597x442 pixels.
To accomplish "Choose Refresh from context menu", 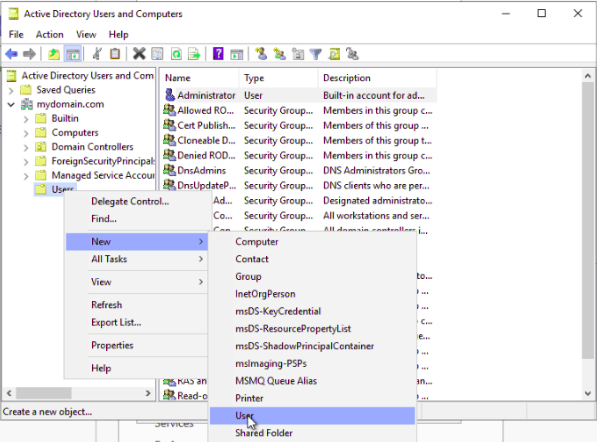I will point(137,305).
